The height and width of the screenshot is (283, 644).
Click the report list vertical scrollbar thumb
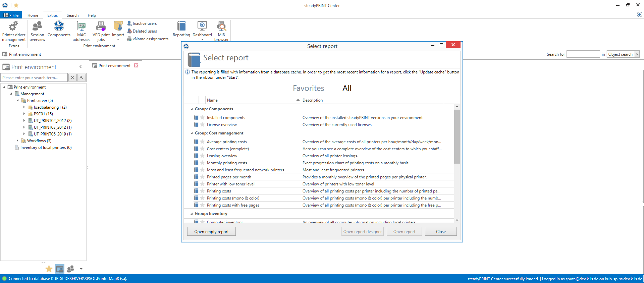pyautogui.click(x=457, y=136)
